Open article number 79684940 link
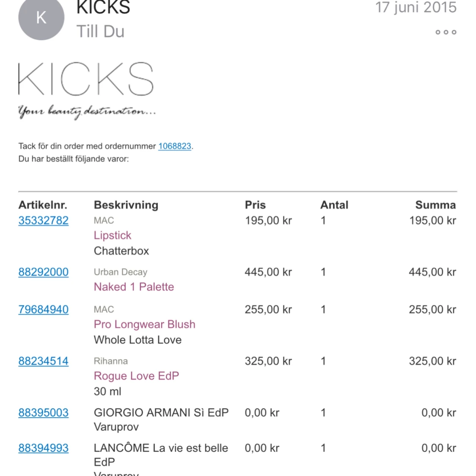The height and width of the screenshot is (476, 476). coord(43,309)
